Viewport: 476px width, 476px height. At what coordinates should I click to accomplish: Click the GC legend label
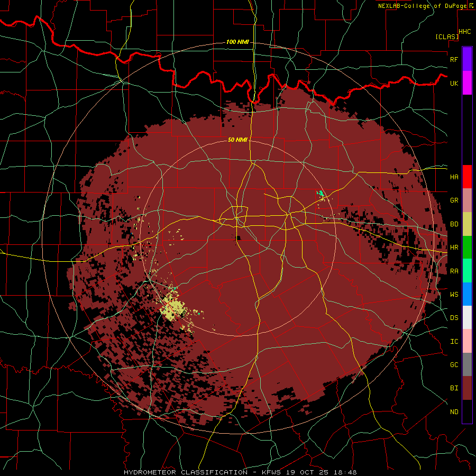click(454, 365)
